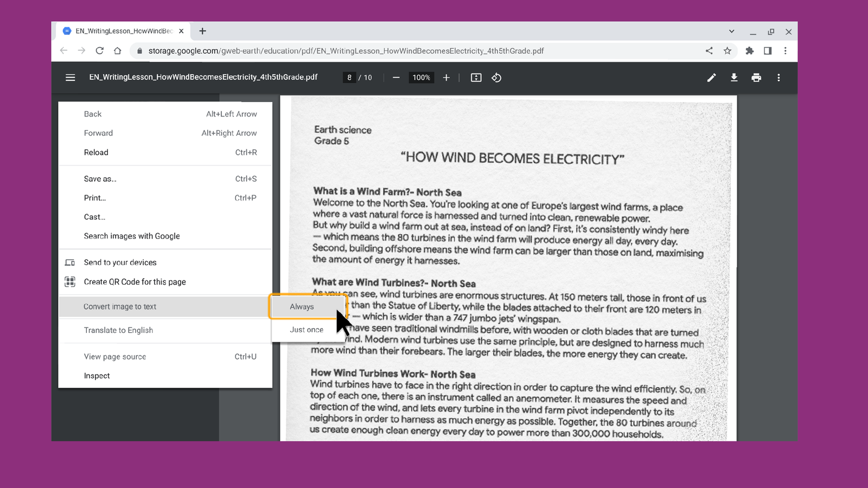The width and height of the screenshot is (868, 488).
Task: Edit the page number field showing 8
Action: coord(349,77)
